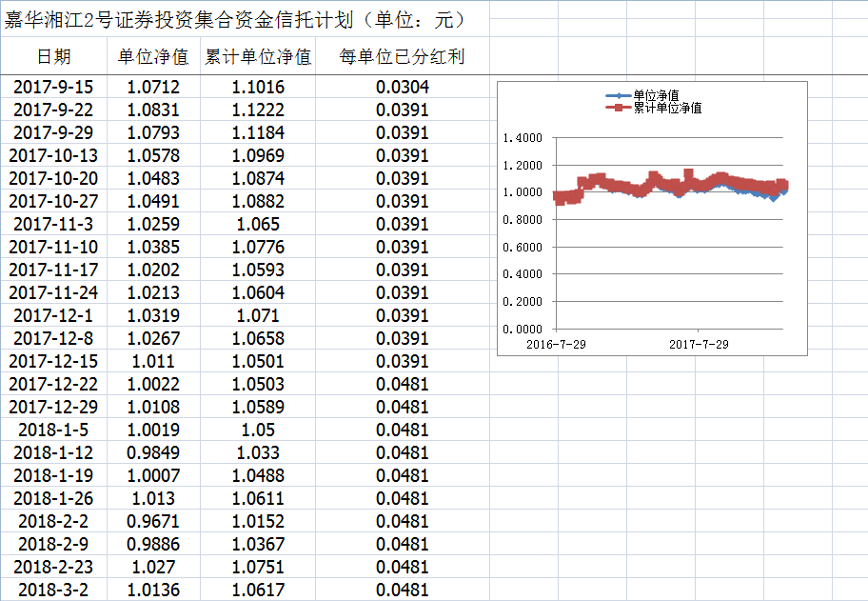This screenshot has width=868, height=601.
Task: Select the cell with value 1.1184
Action: (x=258, y=133)
